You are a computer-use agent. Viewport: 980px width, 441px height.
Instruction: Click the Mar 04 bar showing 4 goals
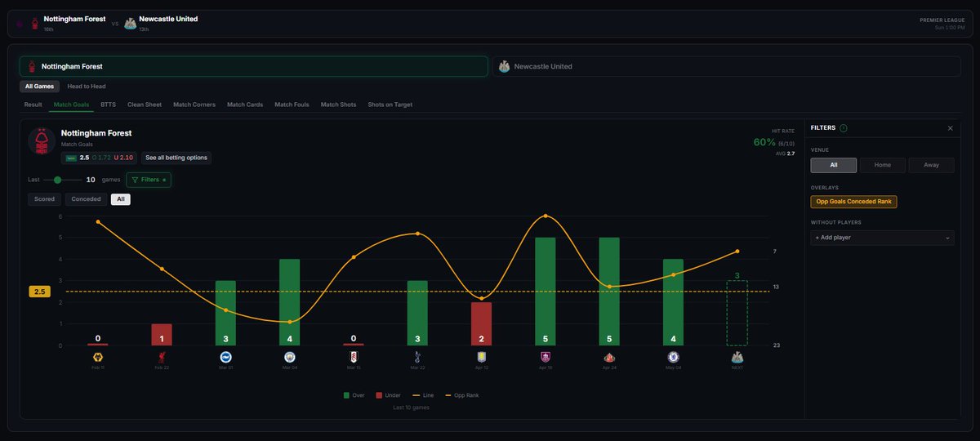289,302
